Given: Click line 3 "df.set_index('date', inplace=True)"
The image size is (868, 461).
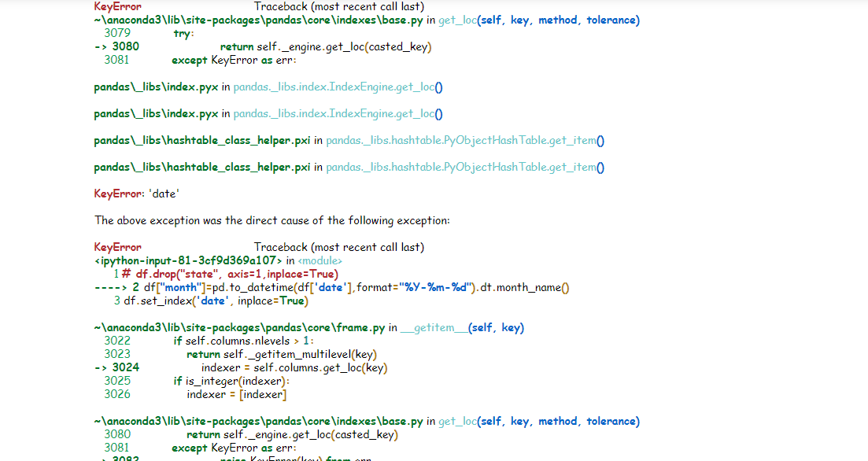Looking at the screenshot, I should (216, 301).
